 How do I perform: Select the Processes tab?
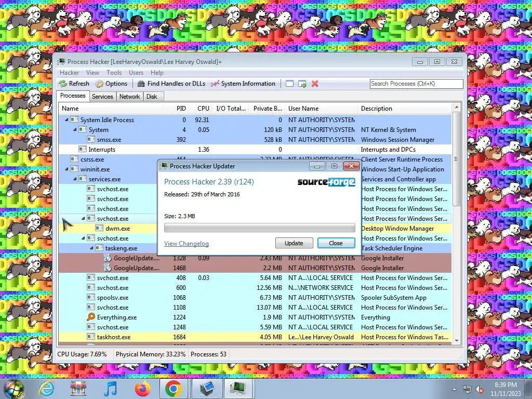click(x=73, y=96)
